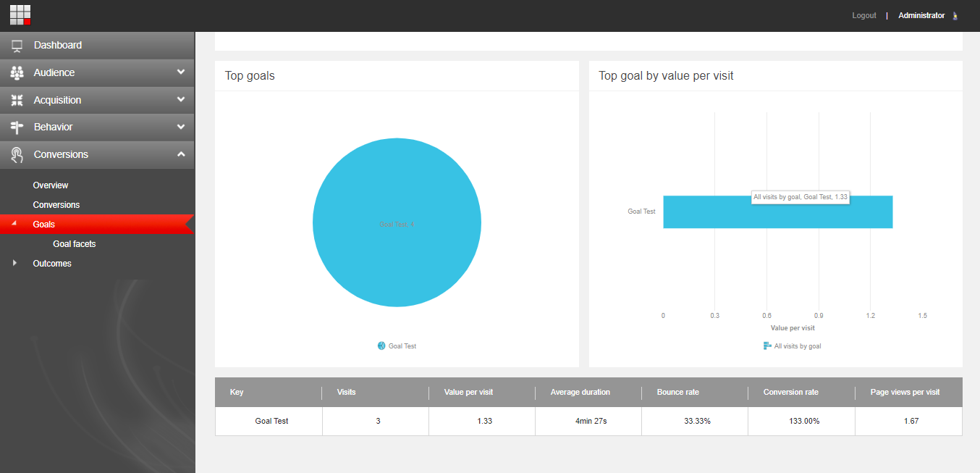Open the Goal facets submenu item
Image resolution: width=980 pixels, height=473 pixels.
74,244
